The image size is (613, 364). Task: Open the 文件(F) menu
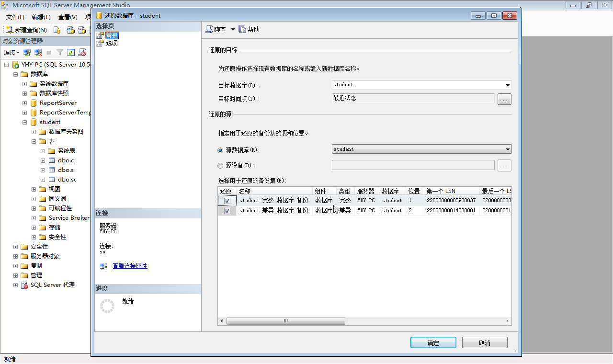[x=15, y=17]
